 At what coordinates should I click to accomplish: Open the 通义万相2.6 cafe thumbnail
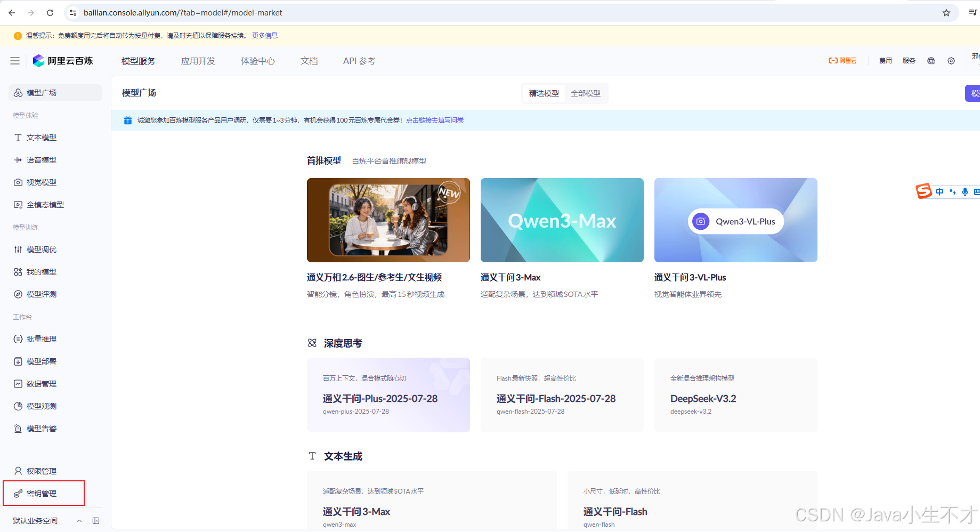(388, 220)
